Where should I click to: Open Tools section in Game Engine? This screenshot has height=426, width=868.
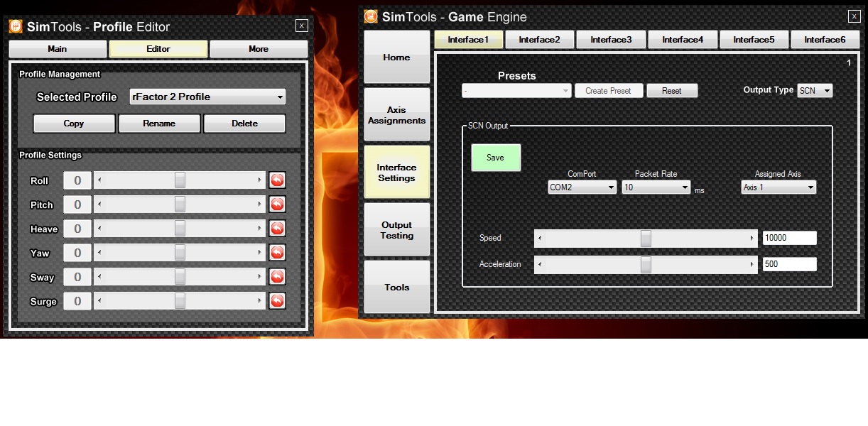click(397, 287)
